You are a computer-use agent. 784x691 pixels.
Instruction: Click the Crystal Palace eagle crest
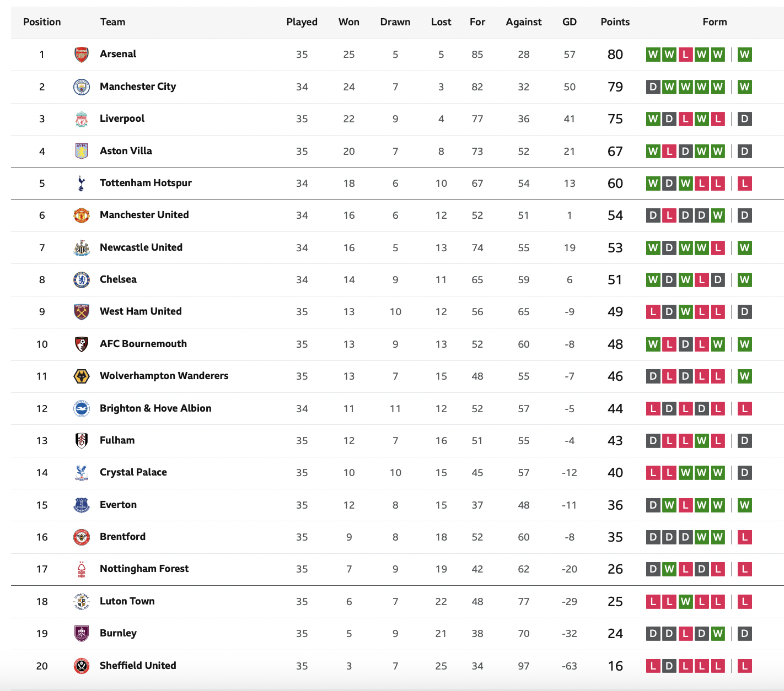pyautogui.click(x=82, y=473)
